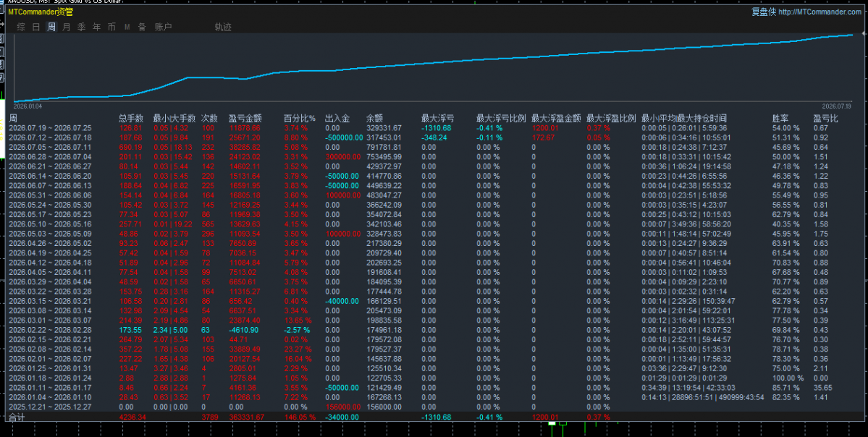
Task: Select the 2026.02.22 ~ 2026.02.28 loss week row
Action: (430, 330)
